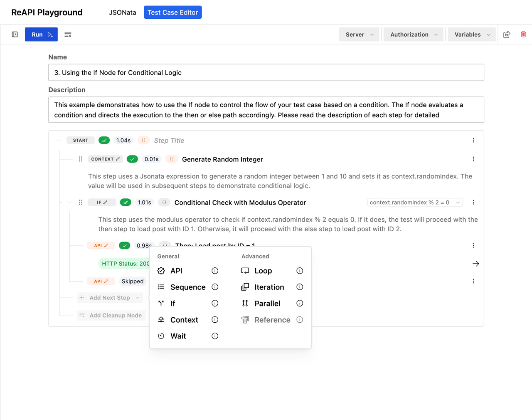Open condition dropdown context.randomIndex % 2 = 0
Screen dimensions: 532x420
[415, 203]
